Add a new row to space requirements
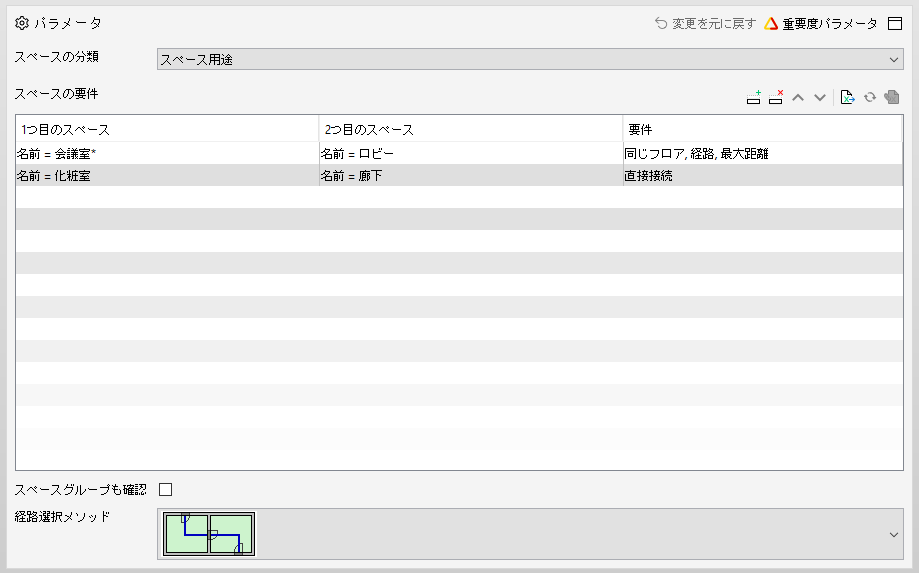919x573 pixels. [754, 97]
